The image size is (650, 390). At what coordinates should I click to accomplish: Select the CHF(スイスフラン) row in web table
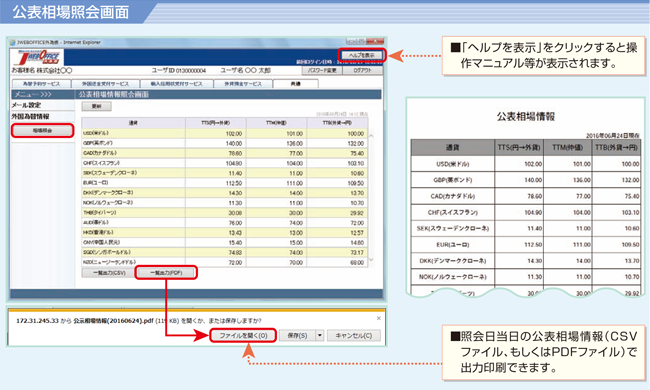(224, 163)
